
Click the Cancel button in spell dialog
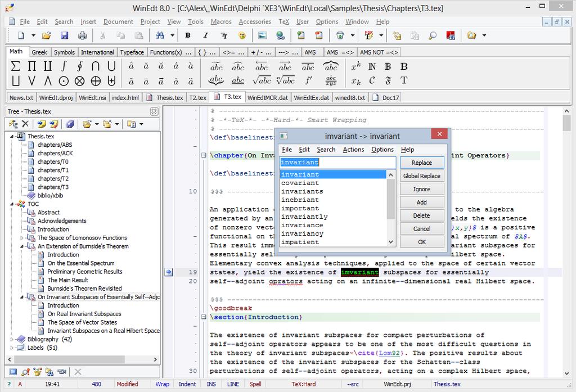tap(422, 229)
